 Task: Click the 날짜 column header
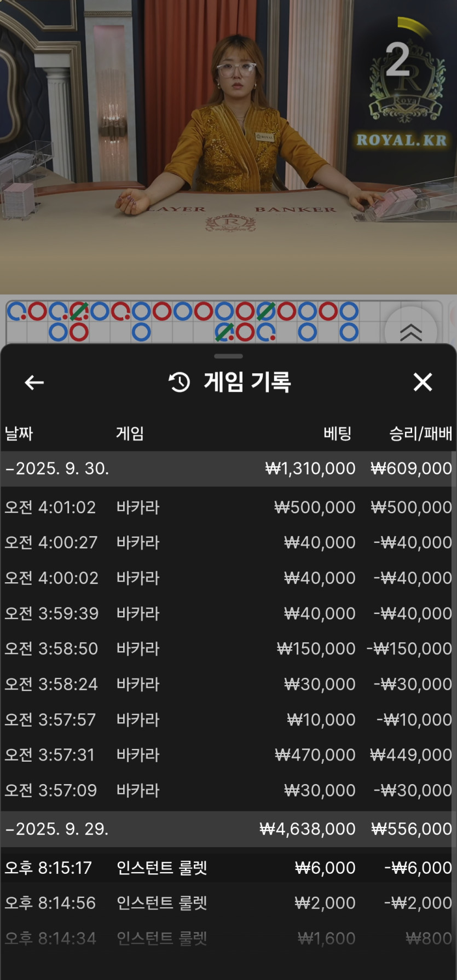[19, 434]
